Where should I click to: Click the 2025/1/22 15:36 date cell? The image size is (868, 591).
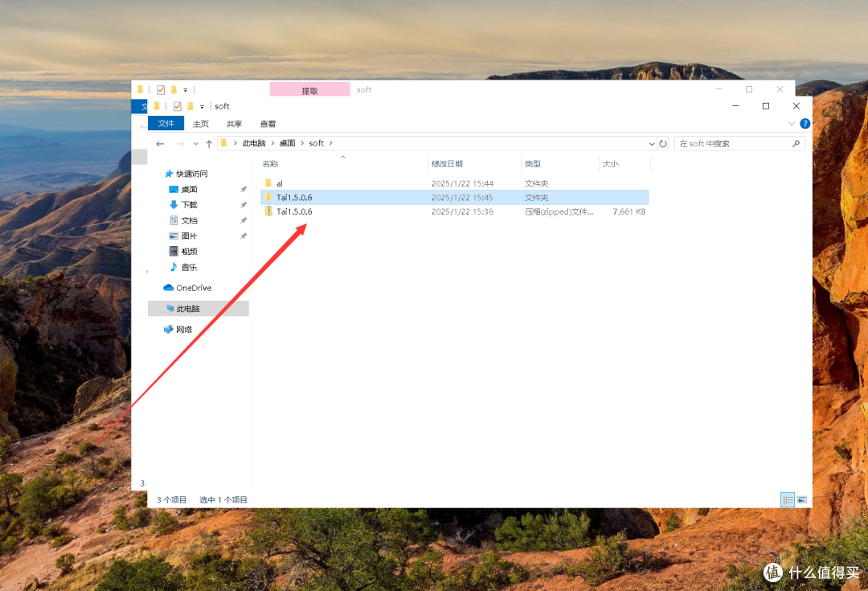(x=462, y=211)
